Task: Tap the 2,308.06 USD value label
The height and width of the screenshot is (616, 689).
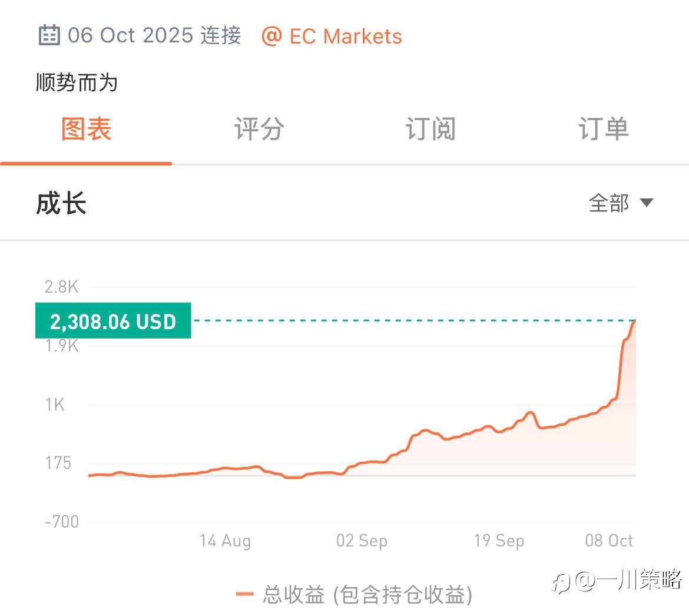Action: coord(113,322)
